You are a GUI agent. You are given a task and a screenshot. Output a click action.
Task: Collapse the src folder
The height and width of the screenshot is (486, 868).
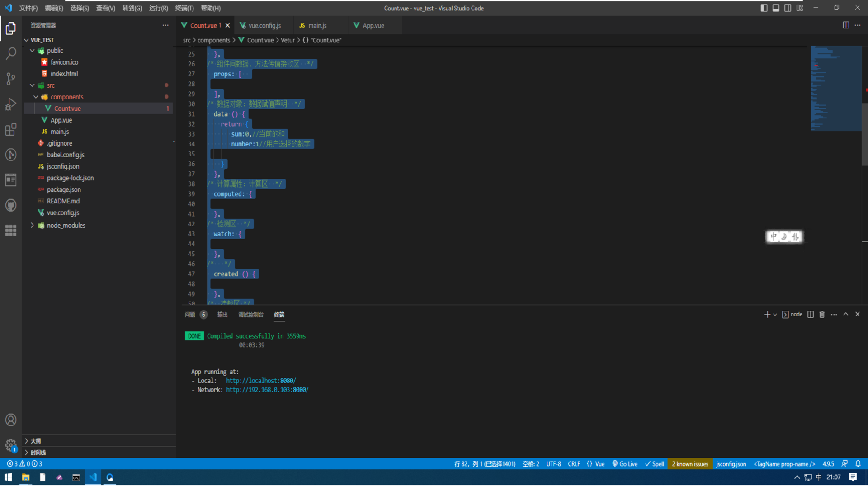(33, 85)
